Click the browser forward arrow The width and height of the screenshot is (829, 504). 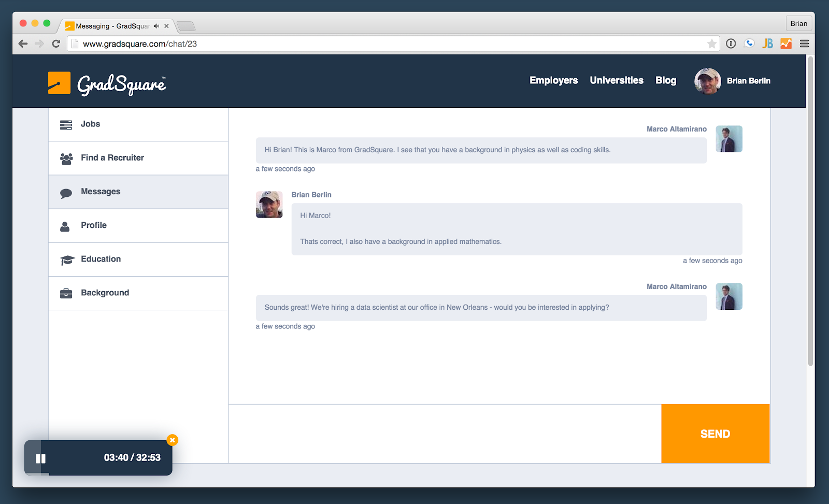pyautogui.click(x=39, y=44)
